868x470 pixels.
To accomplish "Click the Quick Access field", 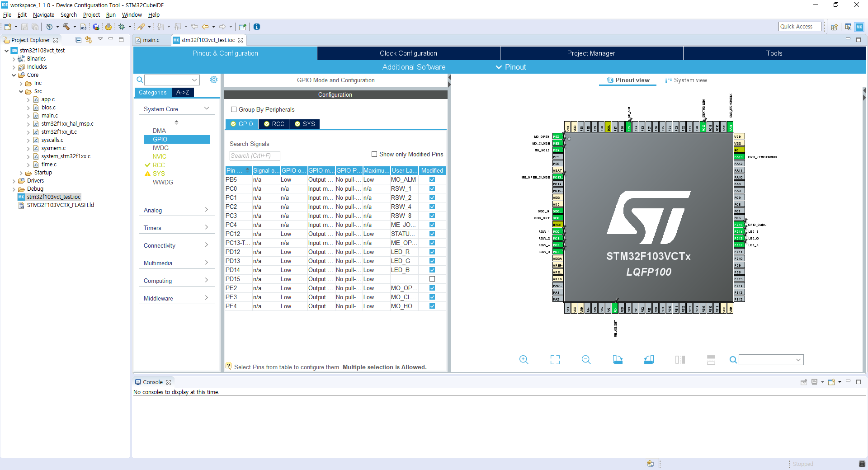I will [x=800, y=27].
